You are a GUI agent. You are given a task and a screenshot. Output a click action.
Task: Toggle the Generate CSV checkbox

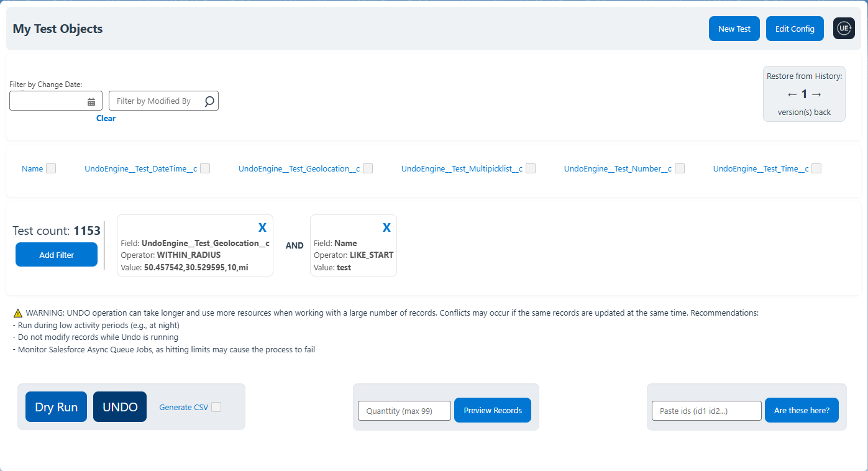click(216, 407)
